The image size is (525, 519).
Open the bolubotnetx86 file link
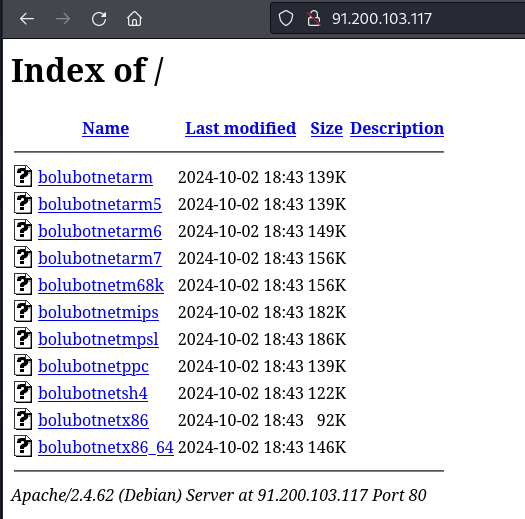[x=93, y=420]
